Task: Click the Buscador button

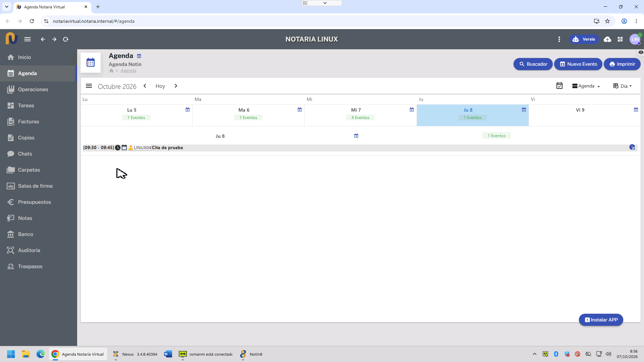Action: pos(533,64)
